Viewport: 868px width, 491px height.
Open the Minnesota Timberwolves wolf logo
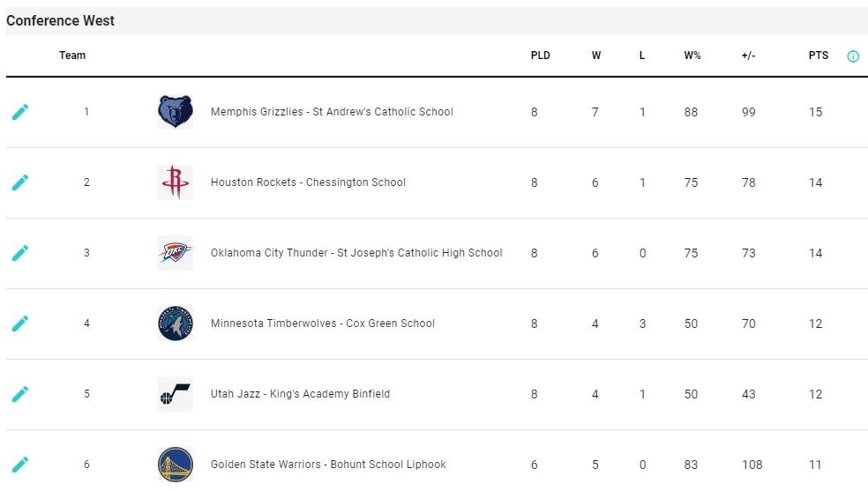pos(176,324)
